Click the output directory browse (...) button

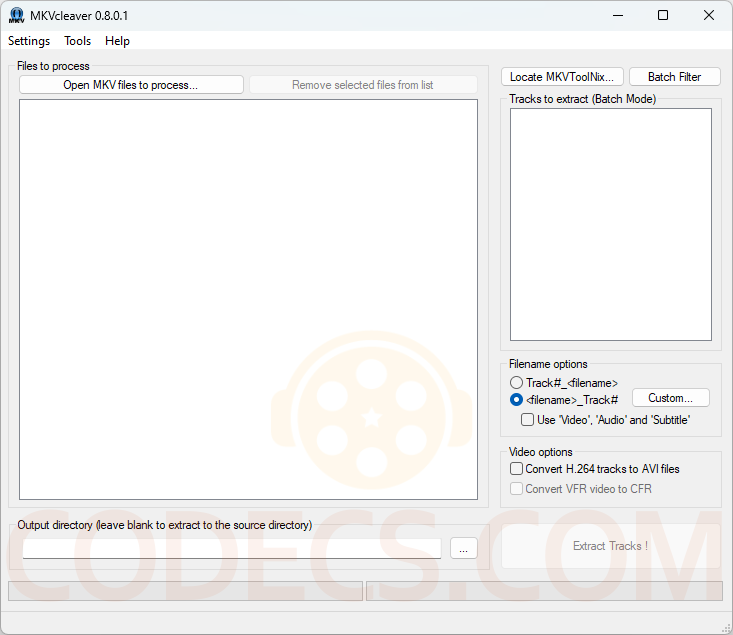point(464,548)
